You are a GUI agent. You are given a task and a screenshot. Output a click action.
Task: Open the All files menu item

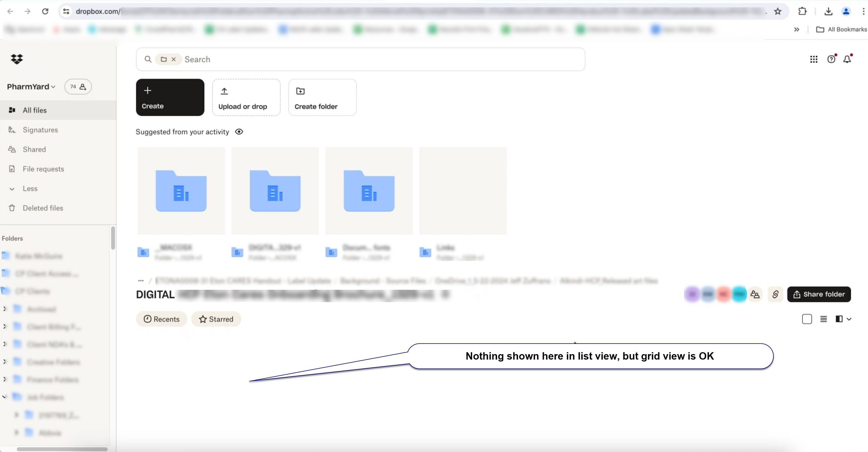[x=34, y=110]
